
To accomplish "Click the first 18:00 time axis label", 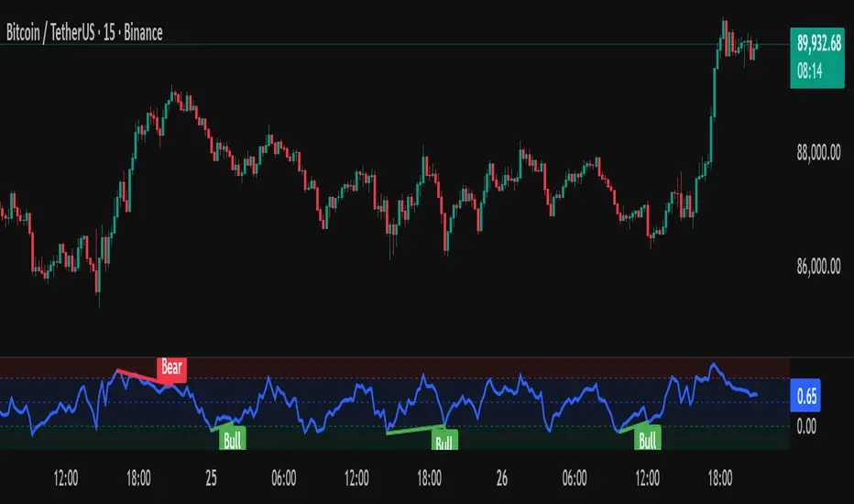I will pyautogui.click(x=138, y=478).
